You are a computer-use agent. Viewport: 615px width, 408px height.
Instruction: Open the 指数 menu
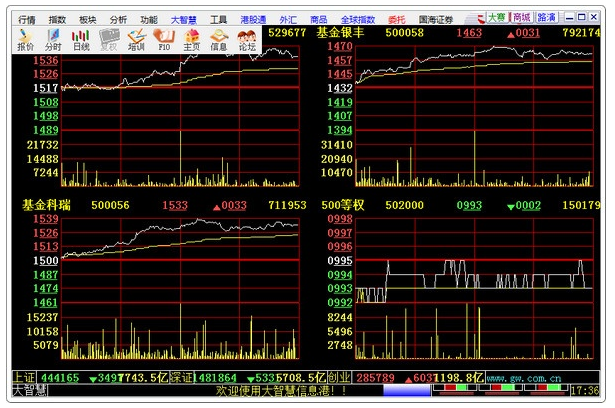click(x=57, y=19)
